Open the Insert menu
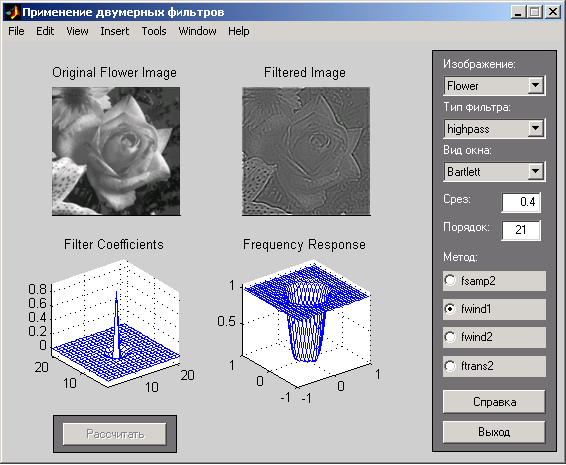Screen dimensions: 566x465 (114, 31)
